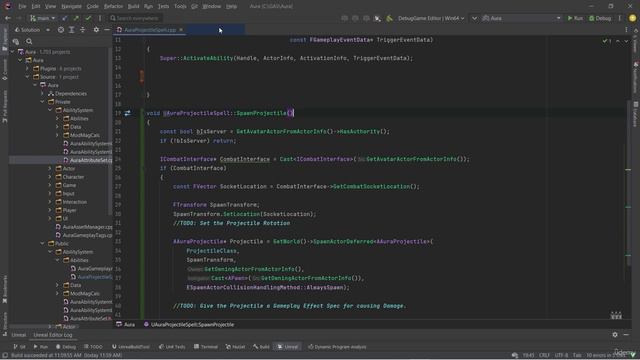
Task: Click the Build solution hammer icon
Action: (x=390, y=18)
